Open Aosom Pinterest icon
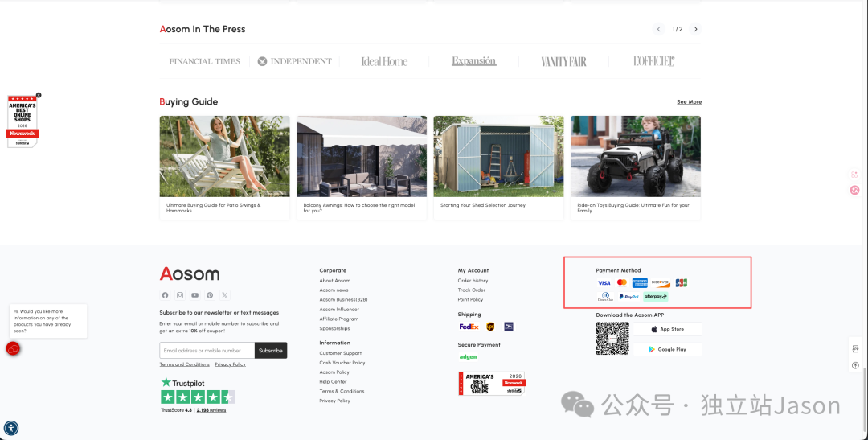This screenshot has height=440, width=868. click(210, 295)
